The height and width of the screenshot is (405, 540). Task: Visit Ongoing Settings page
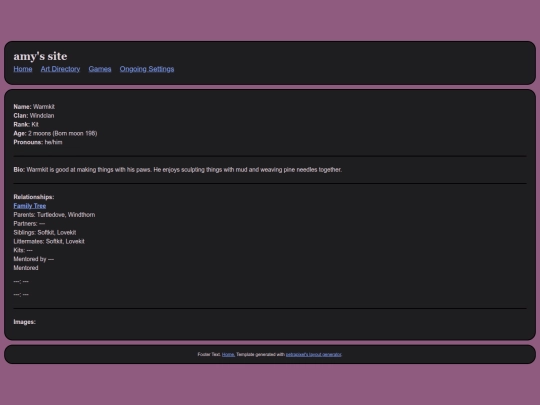pyautogui.click(x=147, y=69)
